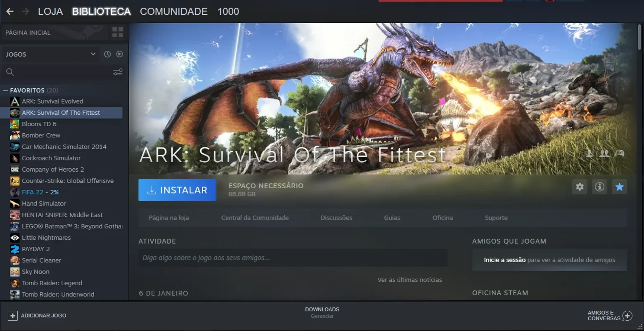
Task: Show recent games clock icon
Action: coord(107,54)
